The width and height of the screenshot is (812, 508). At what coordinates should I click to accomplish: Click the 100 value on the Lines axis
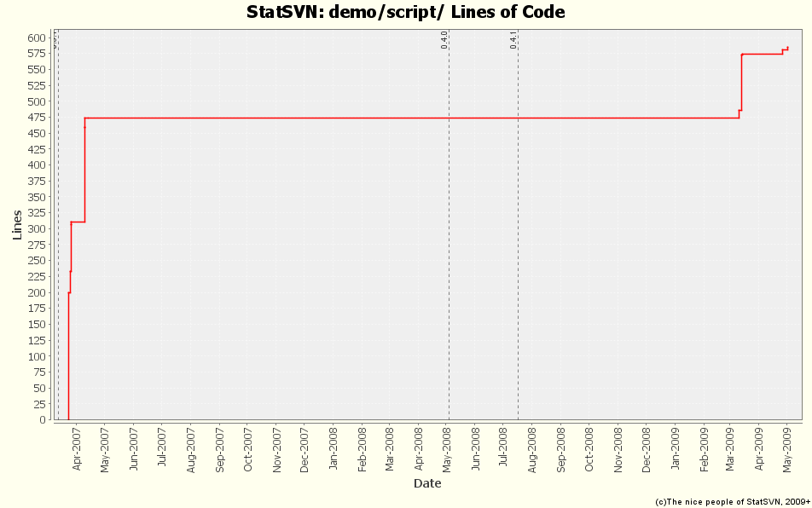tap(37, 356)
